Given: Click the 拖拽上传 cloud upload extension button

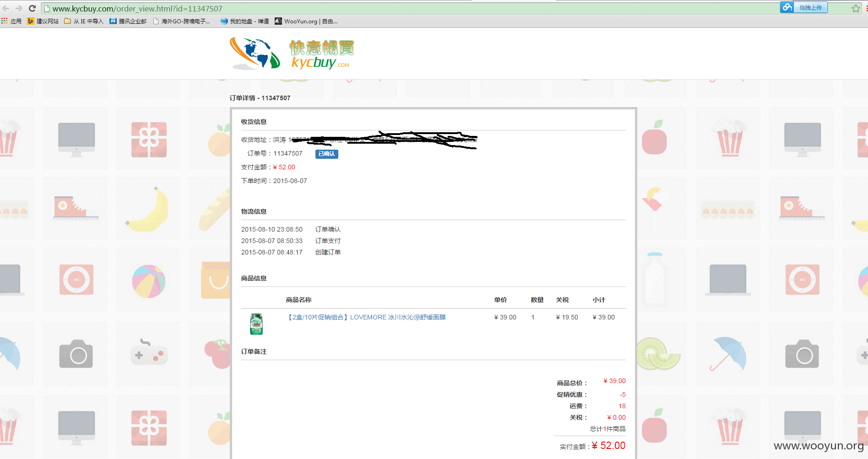Looking at the screenshot, I should (x=804, y=7).
